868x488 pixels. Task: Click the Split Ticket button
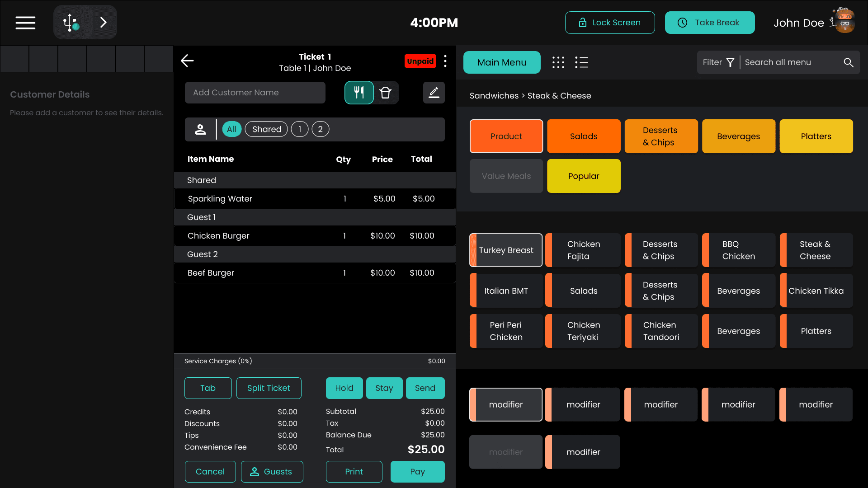point(269,388)
